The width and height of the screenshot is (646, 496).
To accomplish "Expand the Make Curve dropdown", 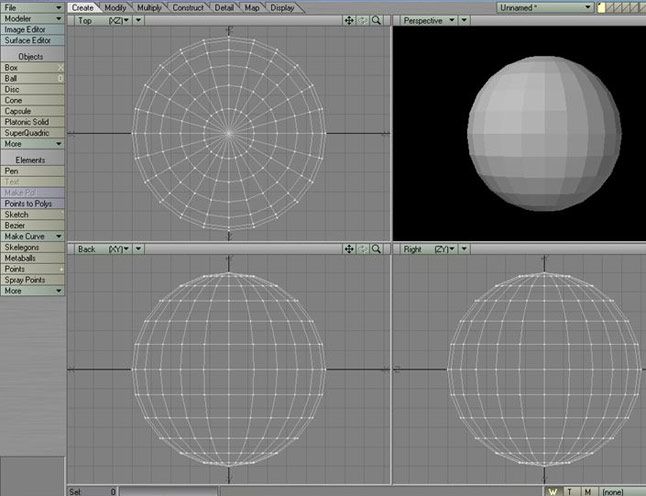I will click(x=33, y=236).
